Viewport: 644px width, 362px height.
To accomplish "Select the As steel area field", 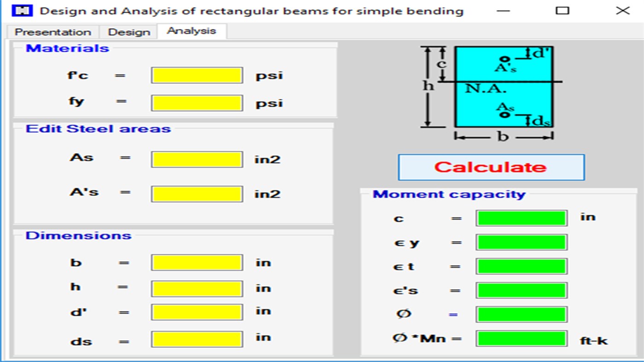I will pyautogui.click(x=197, y=159).
